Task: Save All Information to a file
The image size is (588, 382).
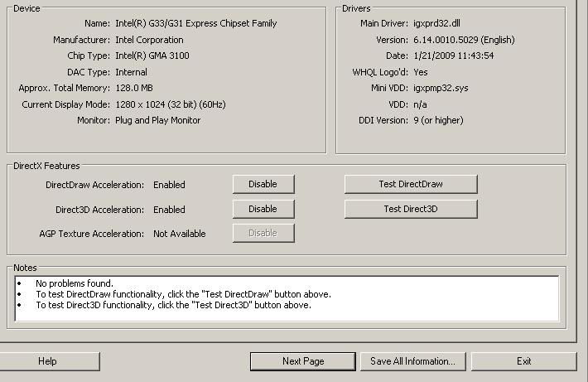Action: click(x=412, y=361)
